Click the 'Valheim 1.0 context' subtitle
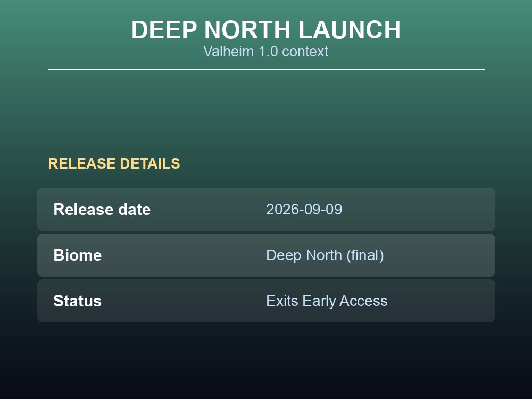 (x=266, y=52)
